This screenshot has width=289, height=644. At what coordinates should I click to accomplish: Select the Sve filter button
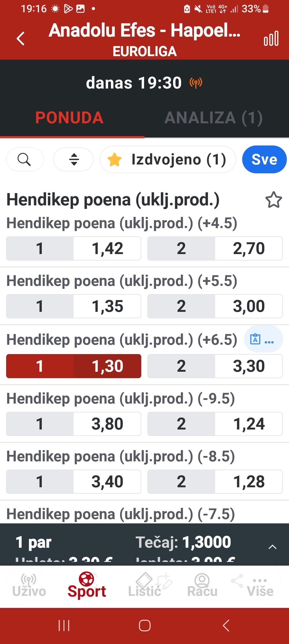[x=264, y=160]
